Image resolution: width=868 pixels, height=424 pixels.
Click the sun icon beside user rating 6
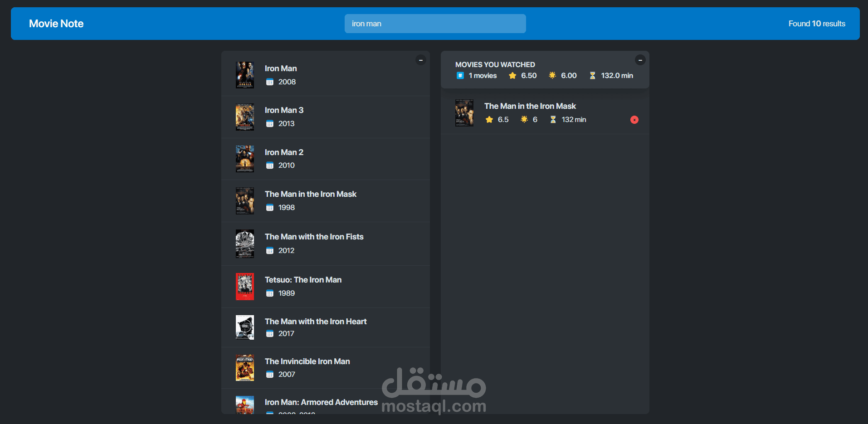coord(524,119)
